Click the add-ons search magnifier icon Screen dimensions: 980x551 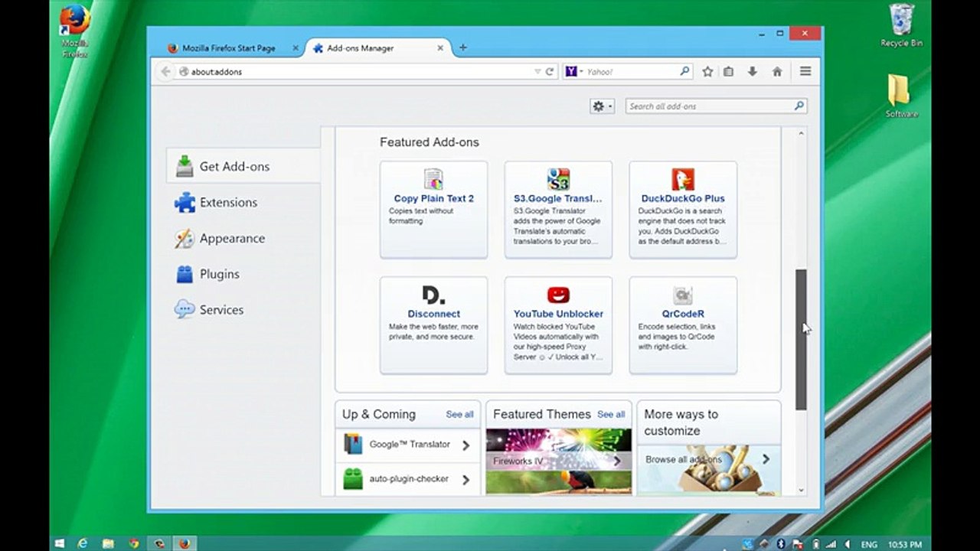[799, 106]
